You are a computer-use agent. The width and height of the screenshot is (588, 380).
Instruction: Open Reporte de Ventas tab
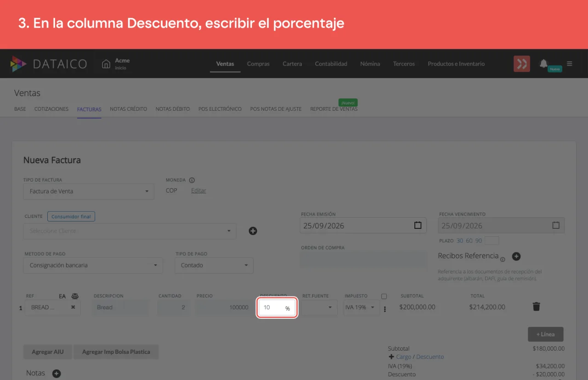tap(334, 109)
